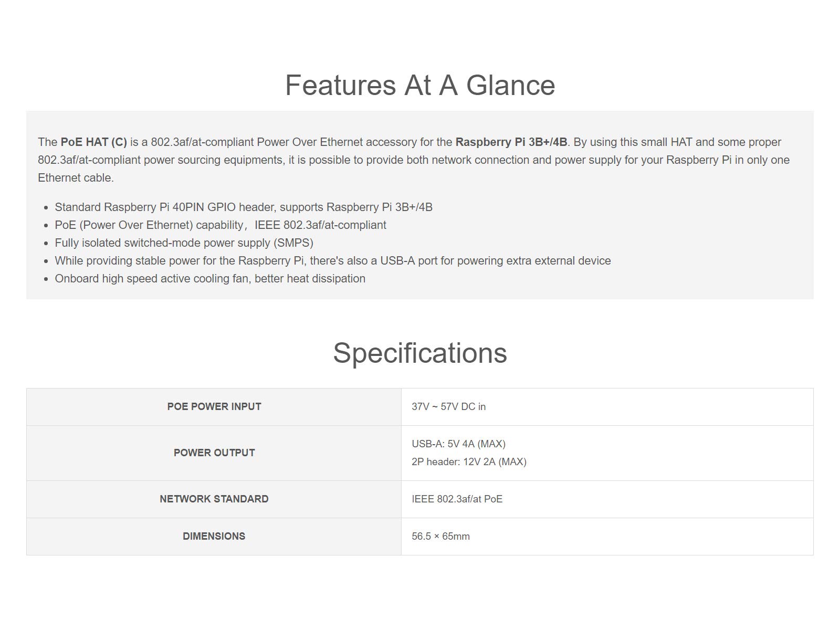The width and height of the screenshot is (840, 630).
Task: Click the bold "Raspberry Pi 3B+/4B" text
Action: click(x=511, y=142)
